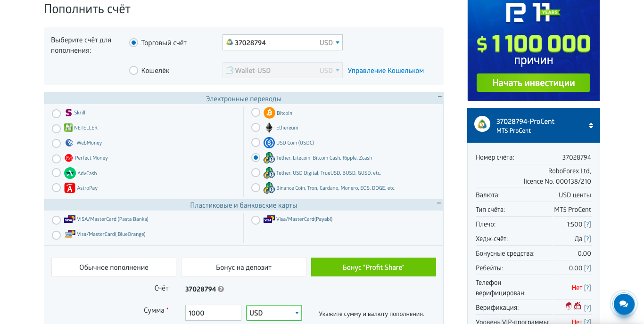The height and width of the screenshot is (324, 644).
Task: Click the Пополнить счёт page heading
Action: coord(87,9)
